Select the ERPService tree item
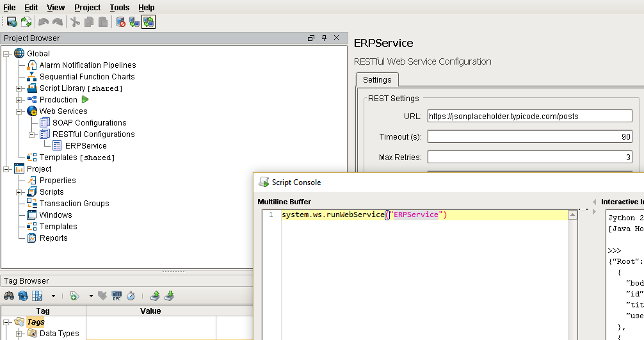This screenshot has width=644, height=340. point(86,145)
